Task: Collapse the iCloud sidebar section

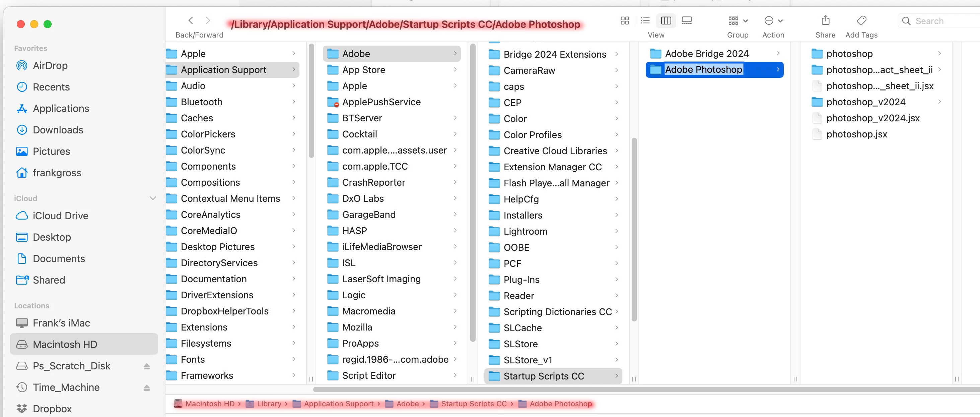Action: (152, 198)
